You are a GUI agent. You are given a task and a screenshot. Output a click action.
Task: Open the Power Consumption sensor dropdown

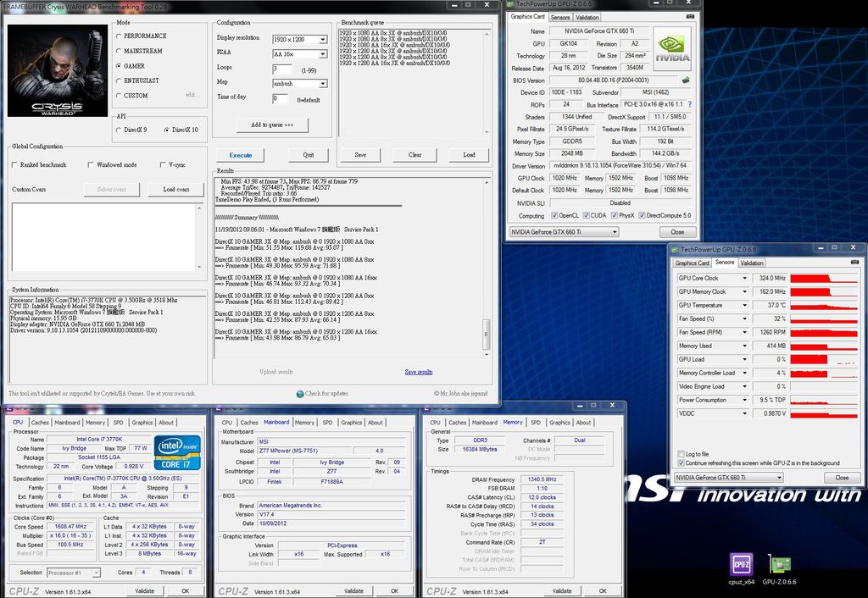[x=744, y=400]
